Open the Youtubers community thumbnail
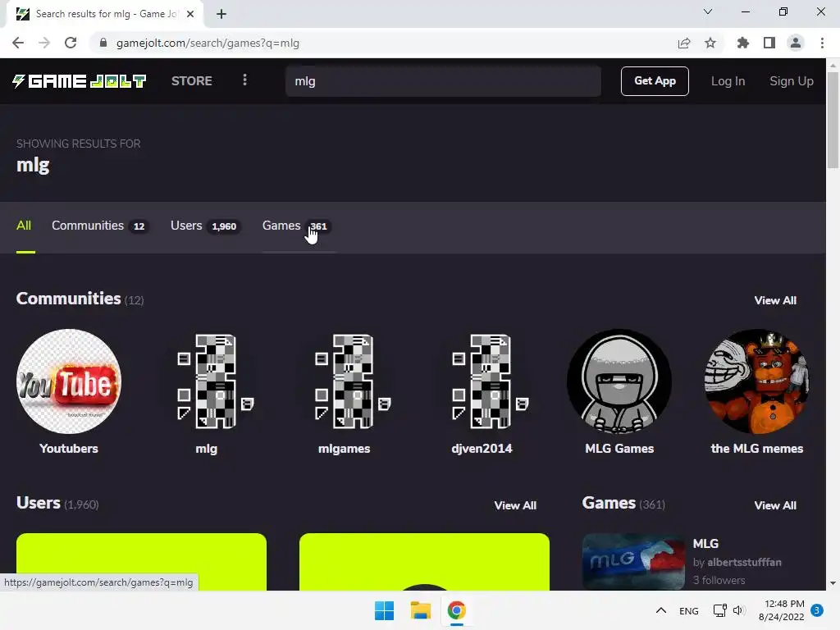Viewport: 840px width, 630px height. [69, 381]
